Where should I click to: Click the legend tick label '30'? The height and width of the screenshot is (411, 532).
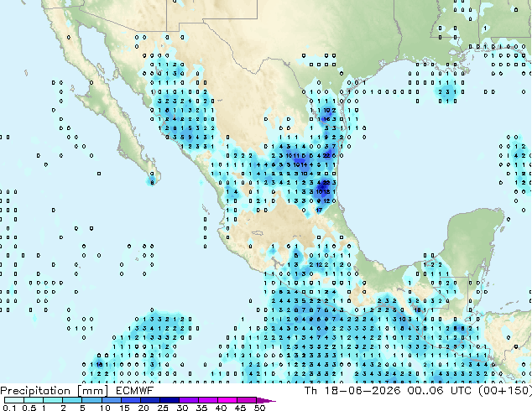tap(182, 408)
